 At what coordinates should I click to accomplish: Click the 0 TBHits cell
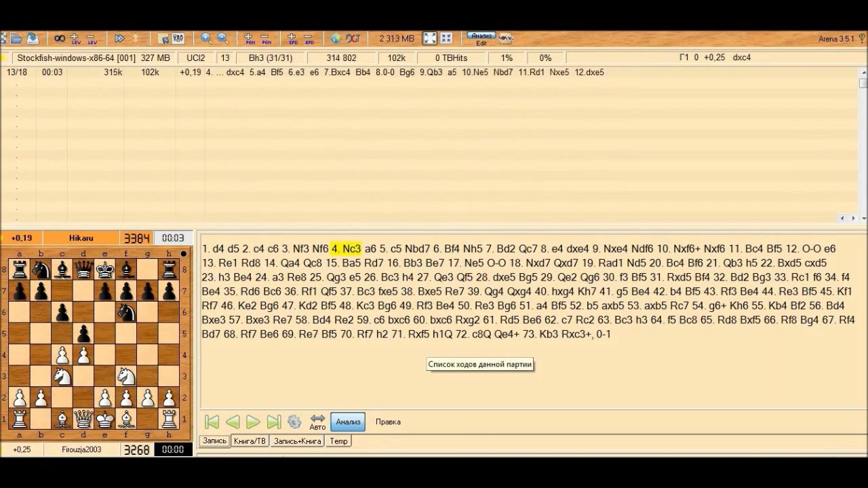451,58
